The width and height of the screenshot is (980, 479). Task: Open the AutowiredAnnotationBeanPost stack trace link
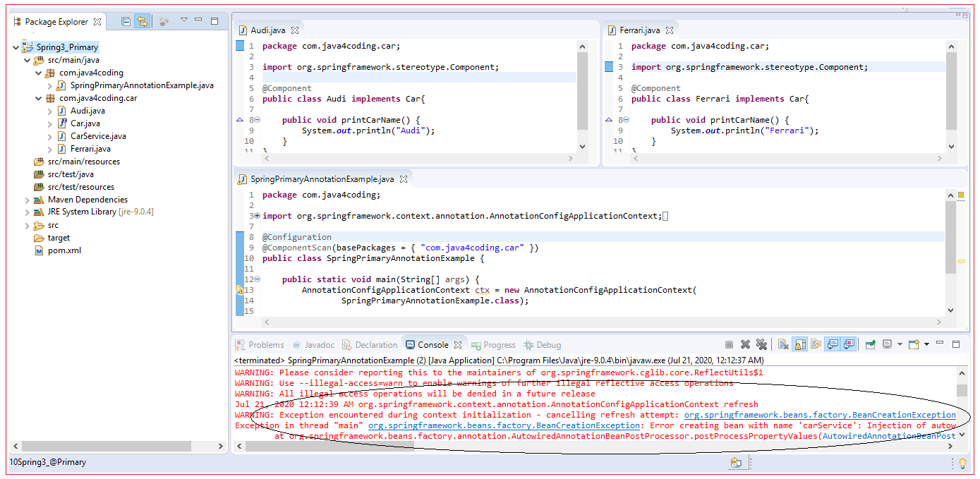coord(888,436)
